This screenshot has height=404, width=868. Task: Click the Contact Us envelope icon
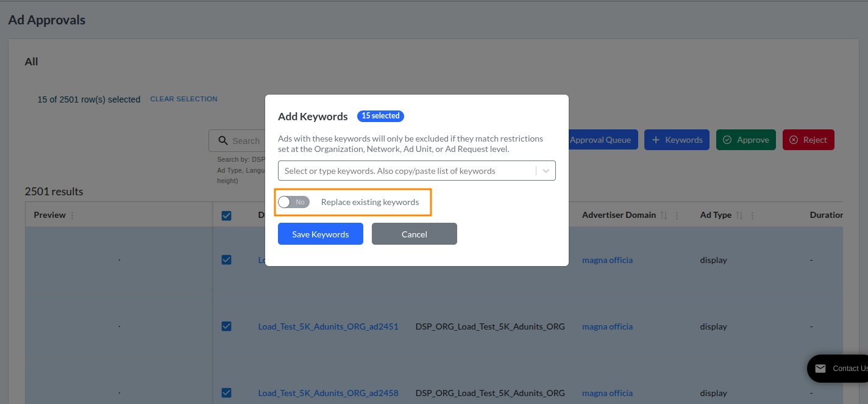[820, 369]
